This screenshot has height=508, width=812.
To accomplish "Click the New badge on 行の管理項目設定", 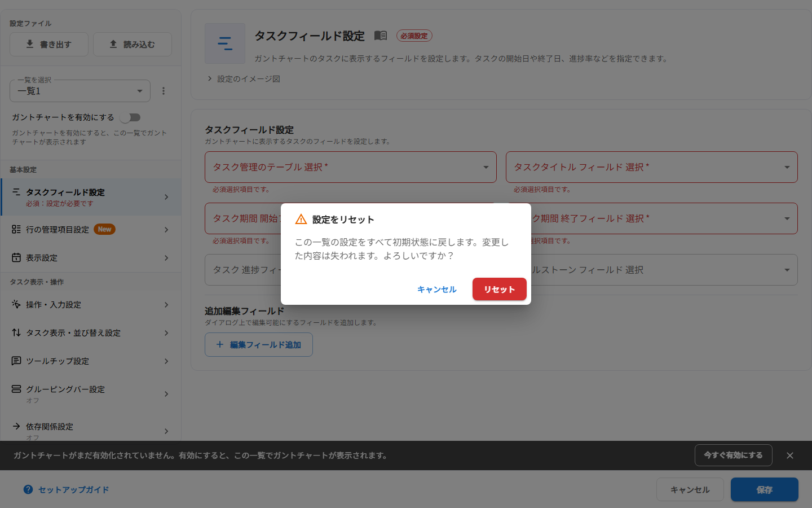I will click(x=104, y=229).
